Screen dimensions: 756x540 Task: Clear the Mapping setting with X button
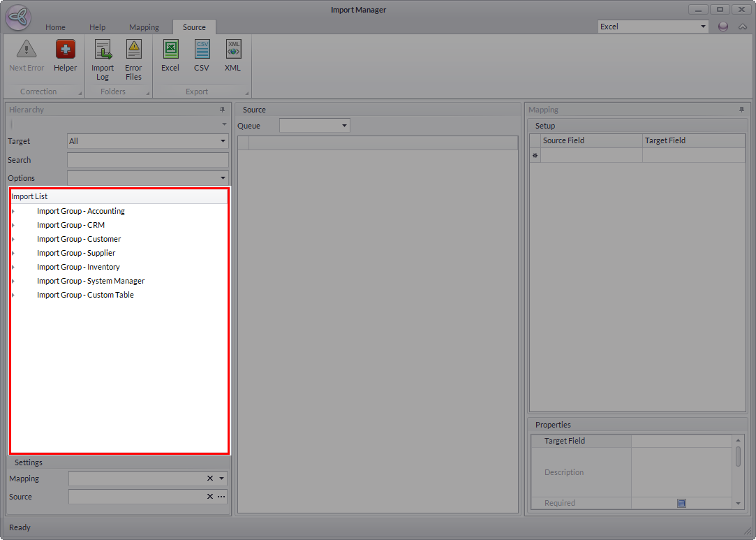pyautogui.click(x=209, y=479)
